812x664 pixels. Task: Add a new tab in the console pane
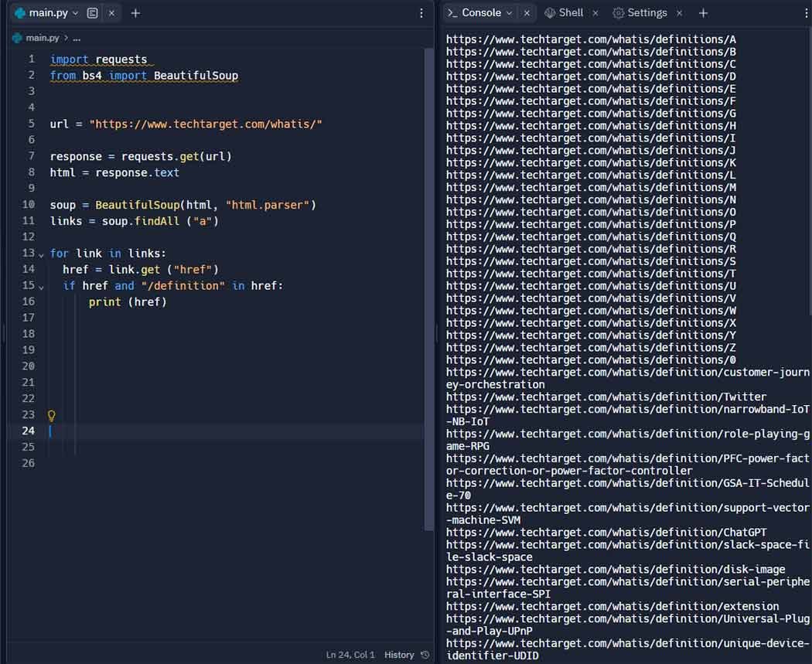tap(703, 13)
